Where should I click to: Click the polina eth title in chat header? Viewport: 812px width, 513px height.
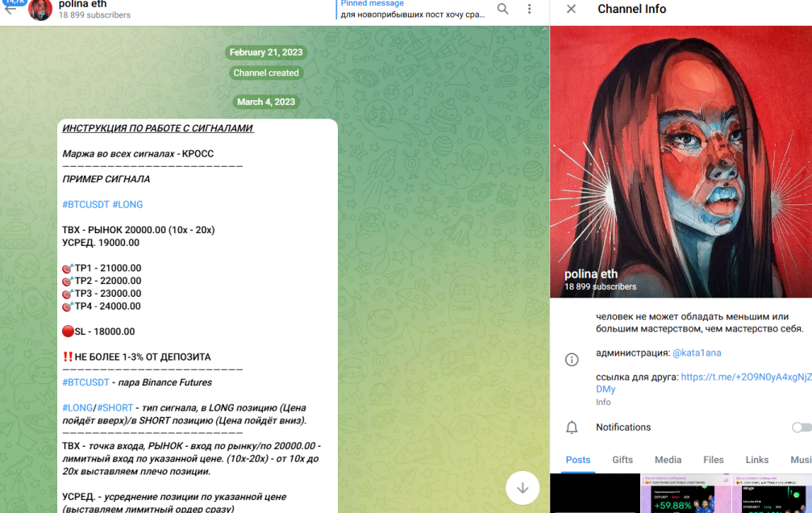pos(83,4)
